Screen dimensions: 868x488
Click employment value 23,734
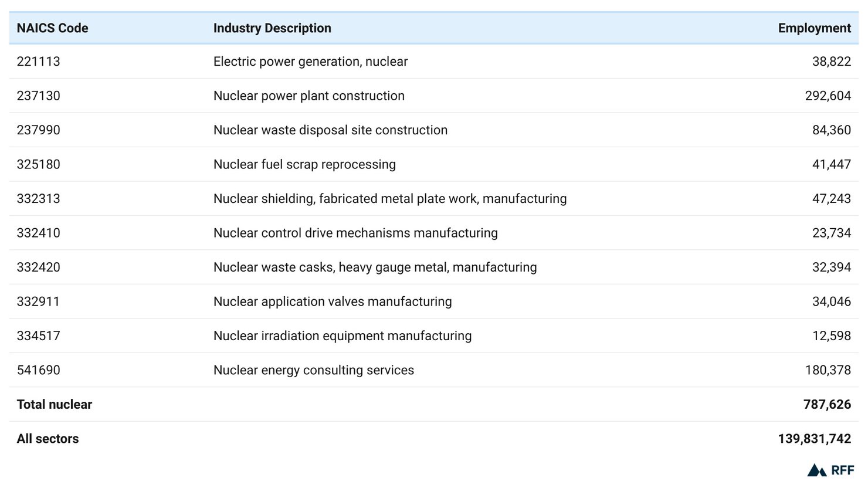(x=831, y=233)
